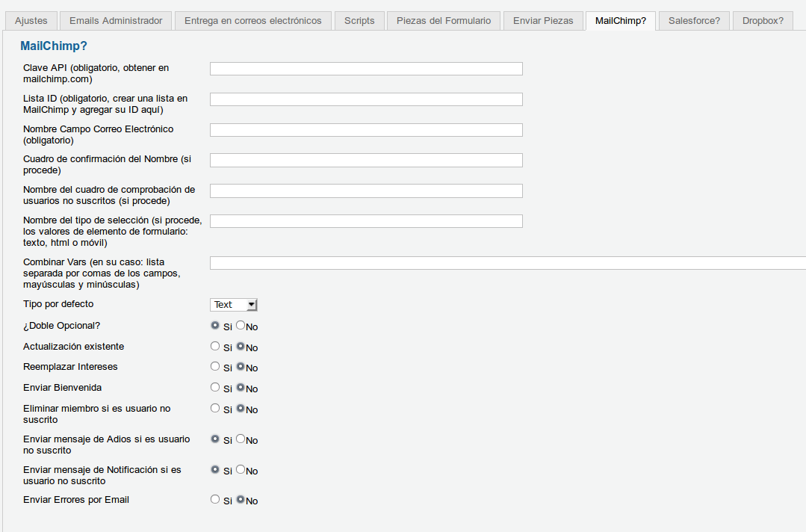
Task: Open the Tipo por defecto dropdown
Action: (x=233, y=305)
